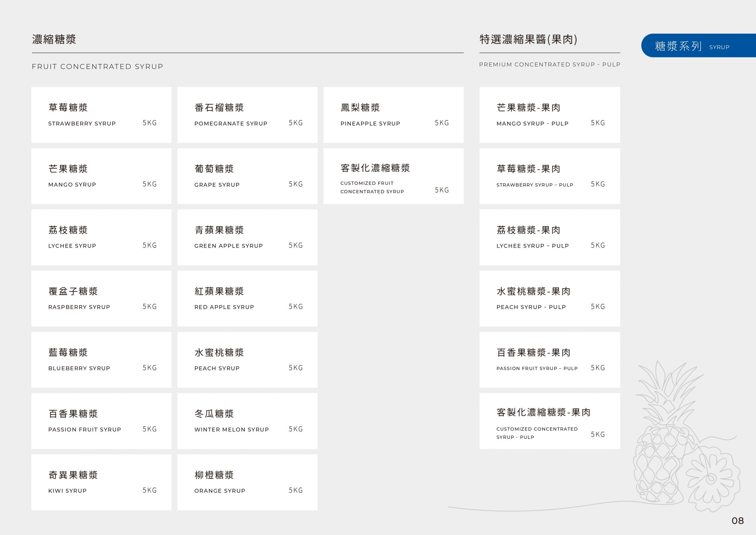Choose the Green Apple Syrup card
This screenshot has height=535, width=756.
pos(247,238)
